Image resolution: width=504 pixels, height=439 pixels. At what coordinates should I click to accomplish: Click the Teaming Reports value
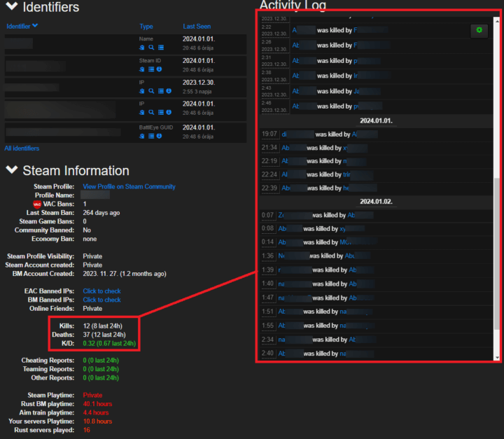[x=101, y=369]
